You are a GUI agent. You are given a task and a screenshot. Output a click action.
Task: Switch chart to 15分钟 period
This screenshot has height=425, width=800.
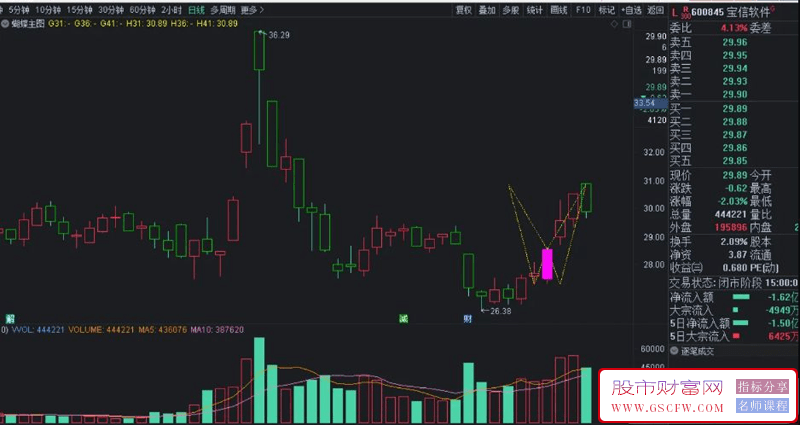point(79,10)
